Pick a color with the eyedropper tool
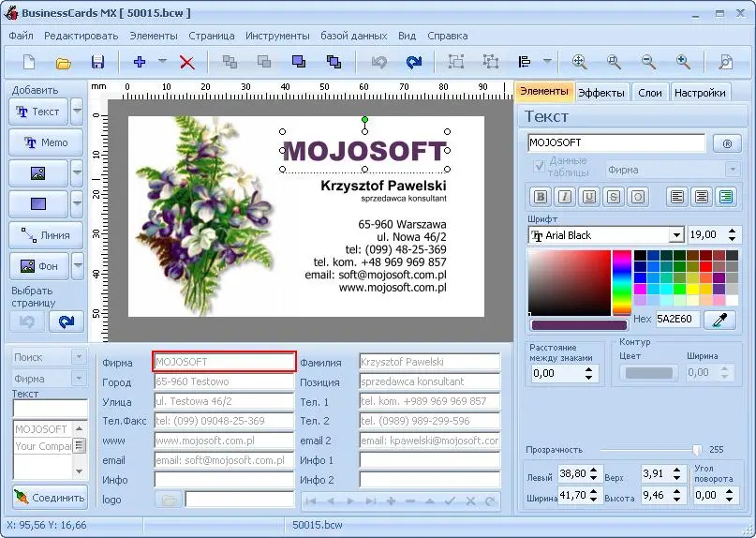756x538 pixels. click(719, 320)
